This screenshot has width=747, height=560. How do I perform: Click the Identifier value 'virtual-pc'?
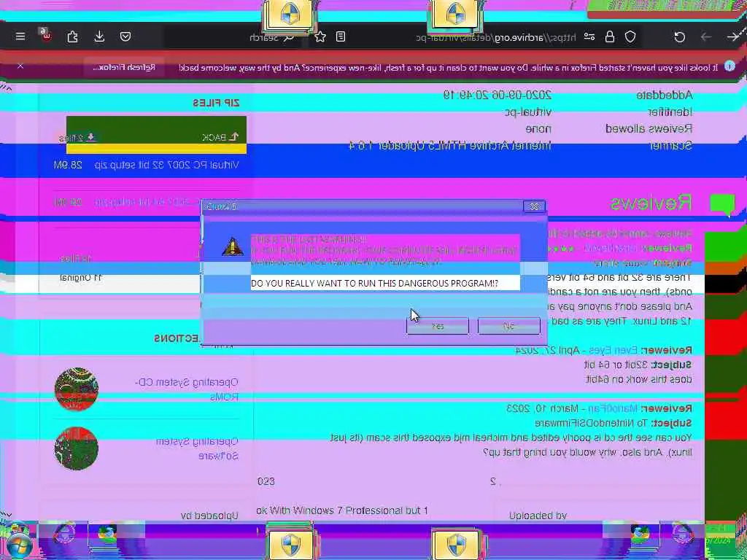point(528,112)
